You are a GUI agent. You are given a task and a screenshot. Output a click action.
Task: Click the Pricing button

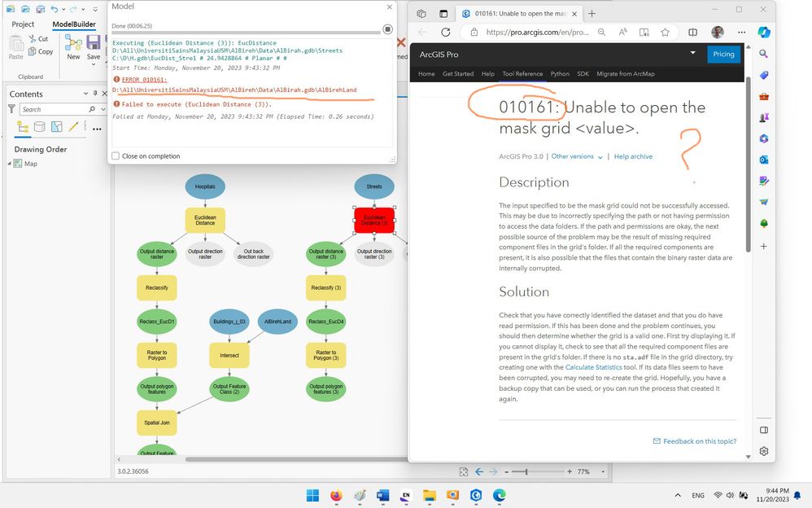point(723,54)
